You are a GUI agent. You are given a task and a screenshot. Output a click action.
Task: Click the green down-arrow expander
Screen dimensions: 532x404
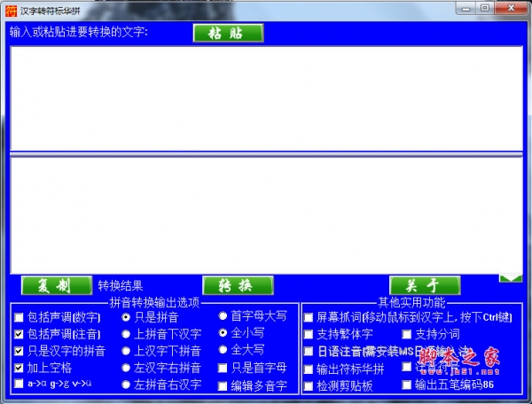(511, 278)
